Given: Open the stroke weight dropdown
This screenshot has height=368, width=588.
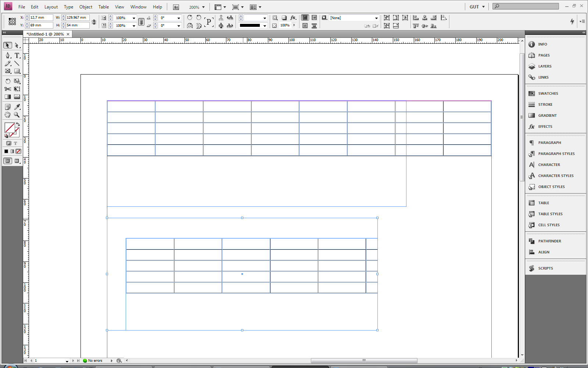Looking at the screenshot, I should pyautogui.click(x=265, y=18).
